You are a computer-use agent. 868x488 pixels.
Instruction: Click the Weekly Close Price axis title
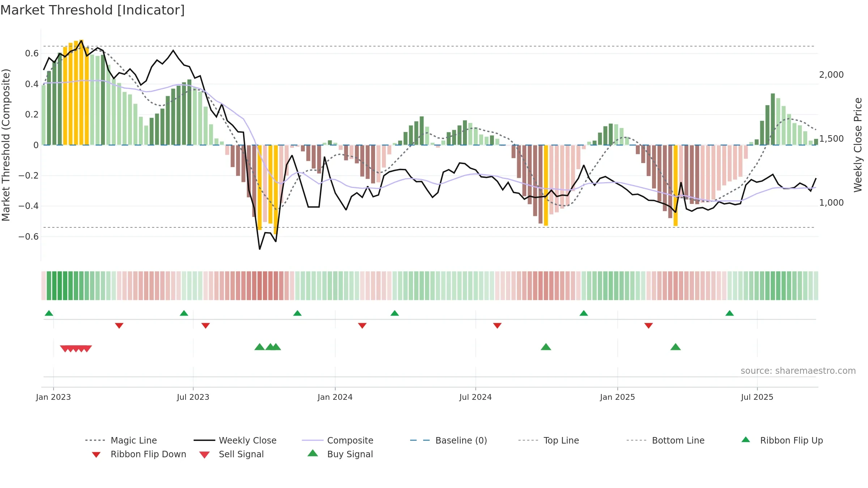(x=858, y=145)
